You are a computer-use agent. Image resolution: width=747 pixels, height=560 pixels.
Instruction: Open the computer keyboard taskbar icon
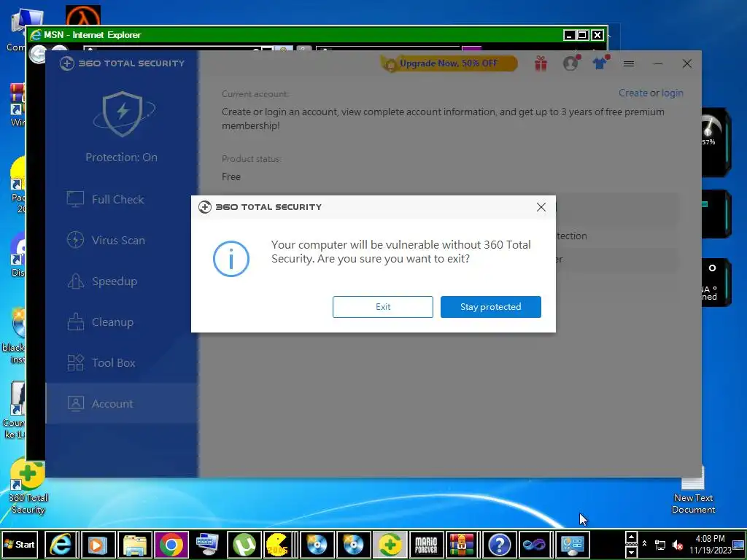coord(208,544)
